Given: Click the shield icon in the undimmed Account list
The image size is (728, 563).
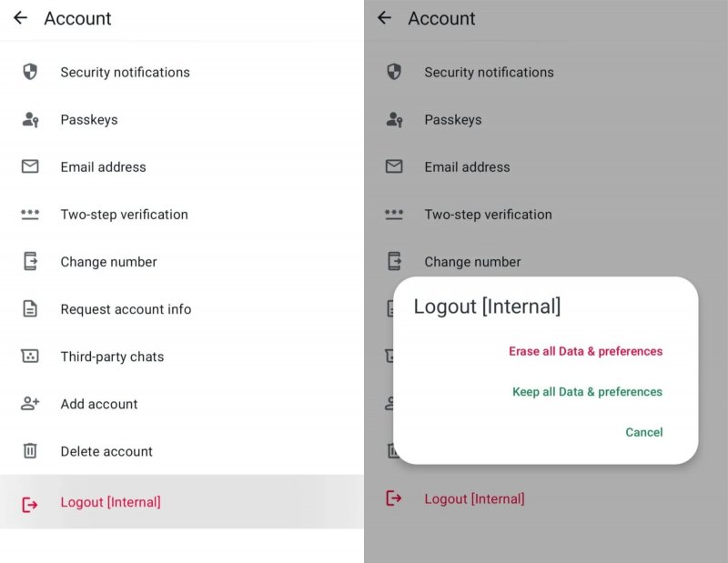Looking at the screenshot, I should coord(30,72).
